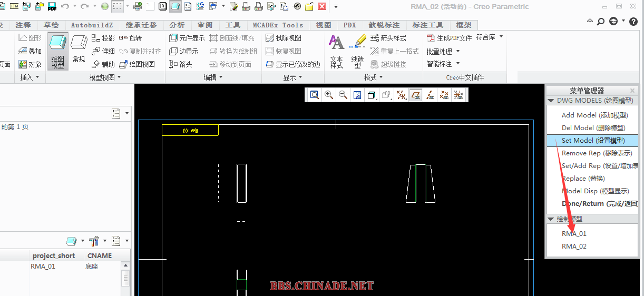The height and width of the screenshot is (296, 644).
Task: Choose Add Model (添加模型) in menu manager
Action: coord(594,115)
